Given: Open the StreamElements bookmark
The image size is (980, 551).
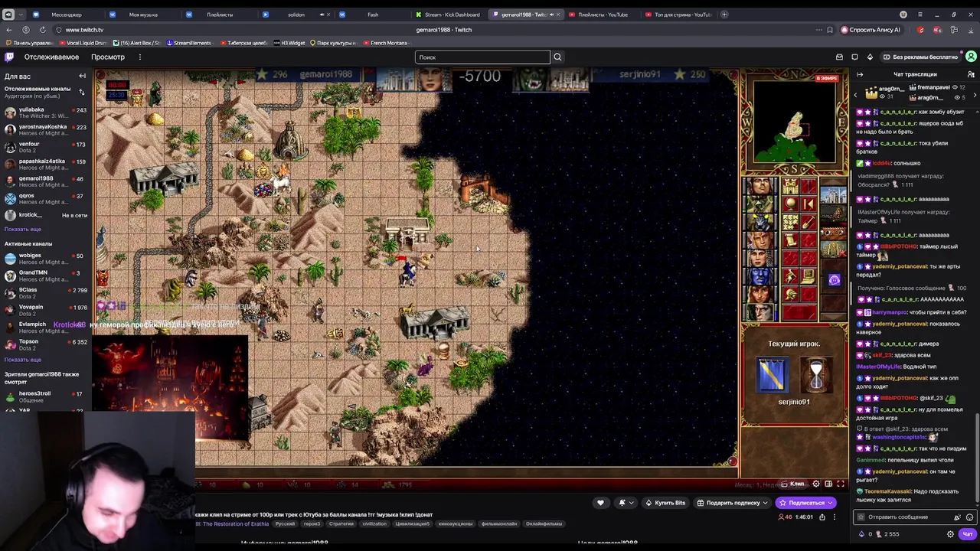Looking at the screenshot, I should coord(188,43).
